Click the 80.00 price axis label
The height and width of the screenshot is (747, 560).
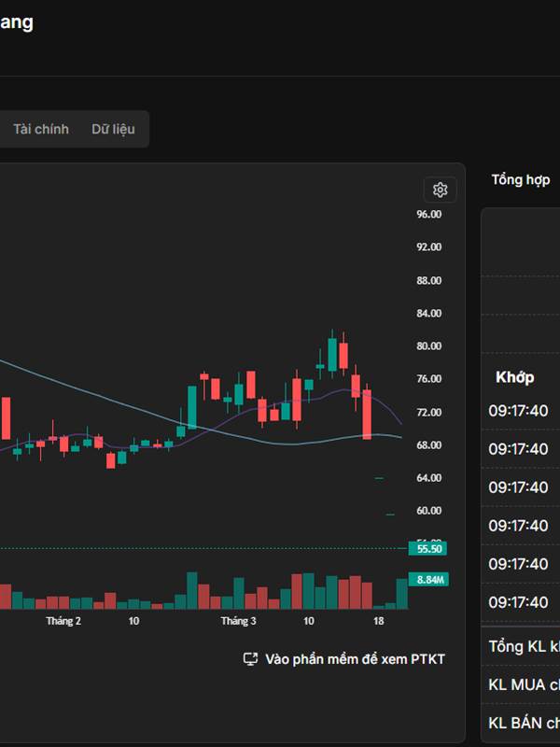pyautogui.click(x=429, y=346)
